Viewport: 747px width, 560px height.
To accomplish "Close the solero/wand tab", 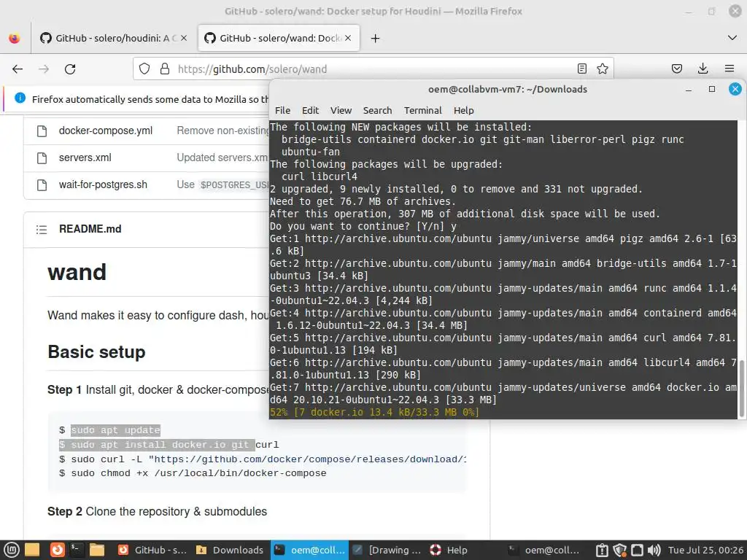I will [348, 38].
